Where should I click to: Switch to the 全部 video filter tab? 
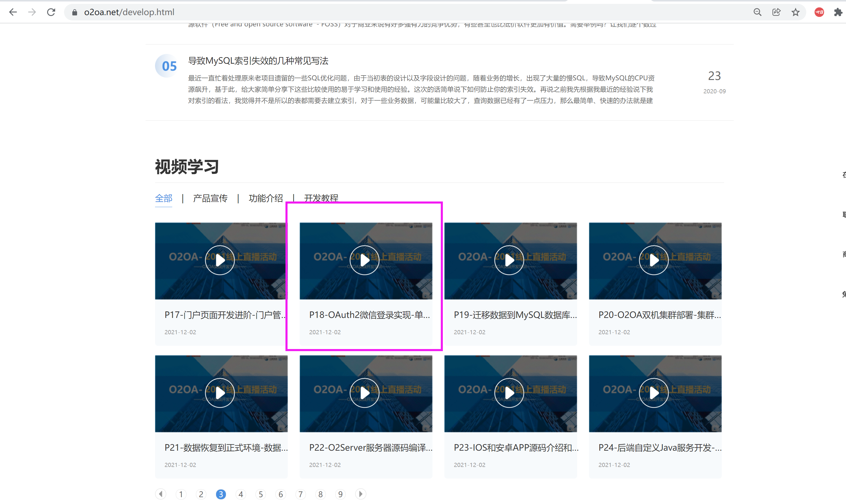pyautogui.click(x=163, y=198)
